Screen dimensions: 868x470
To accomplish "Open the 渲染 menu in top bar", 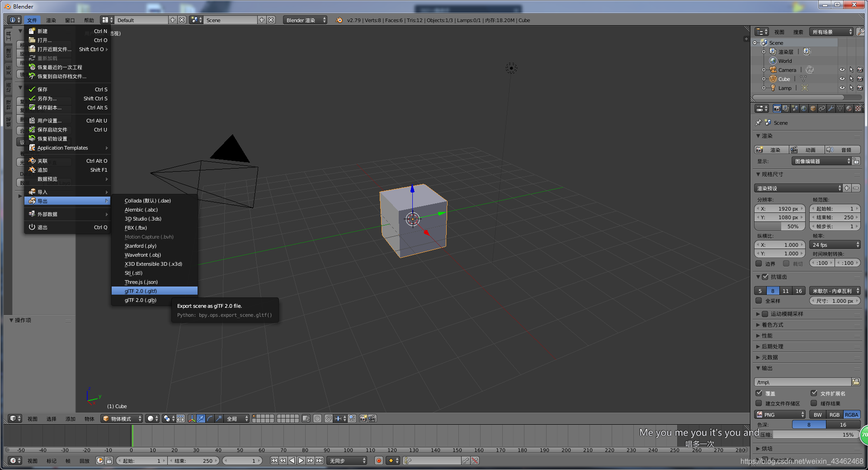I will (x=51, y=20).
